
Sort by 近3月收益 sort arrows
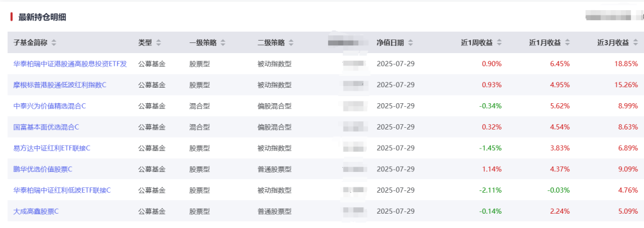pyautogui.click(x=636, y=43)
